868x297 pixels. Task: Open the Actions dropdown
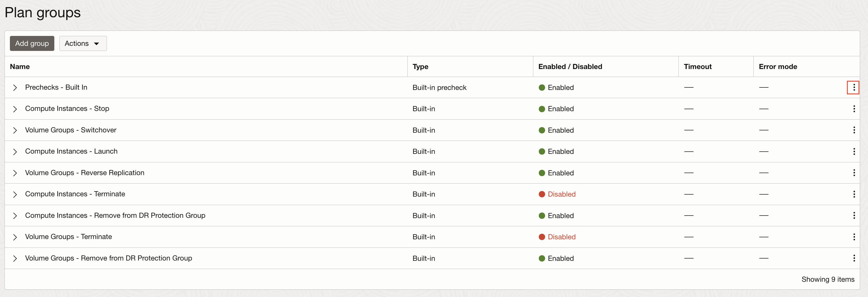[83, 43]
